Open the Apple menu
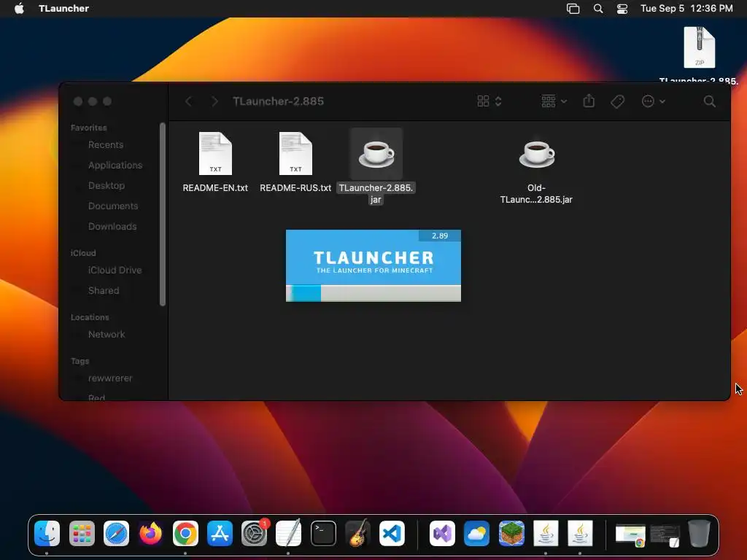 pyautogui.click(x=19, y=9)
